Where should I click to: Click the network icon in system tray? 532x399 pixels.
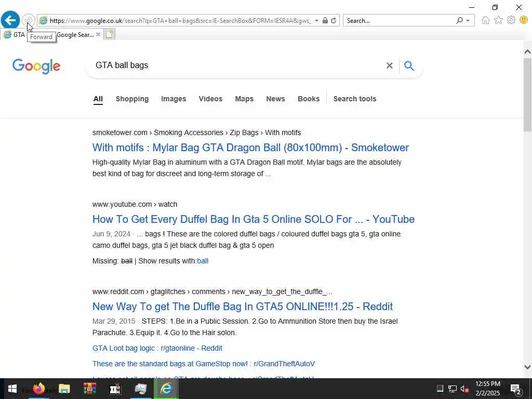coord(452,389)
